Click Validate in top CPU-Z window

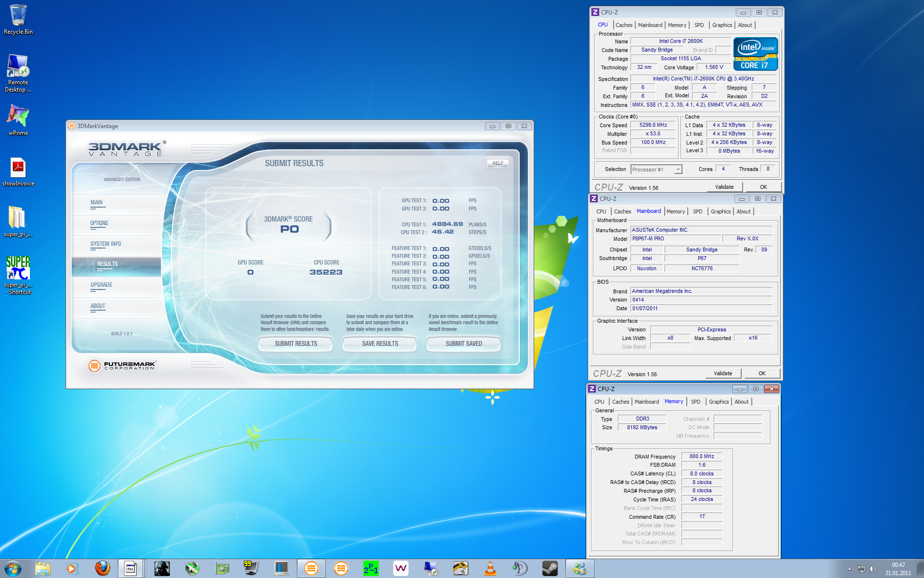[725, 187]
